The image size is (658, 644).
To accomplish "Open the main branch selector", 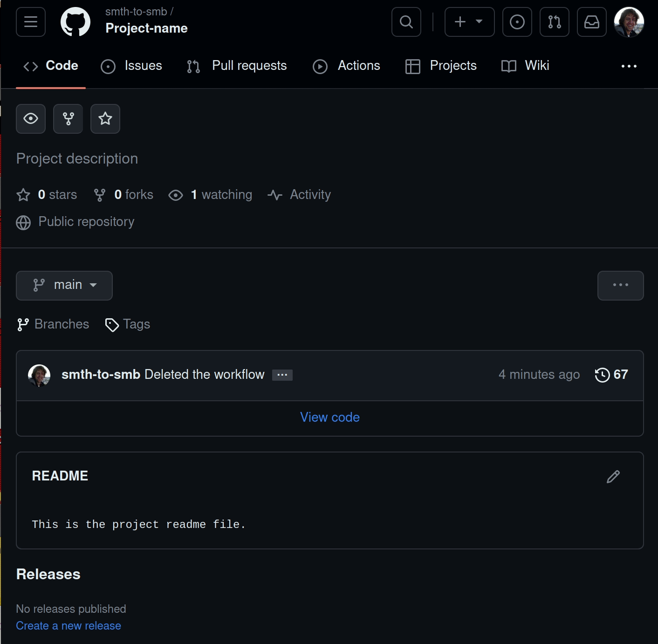I will 64,285.
